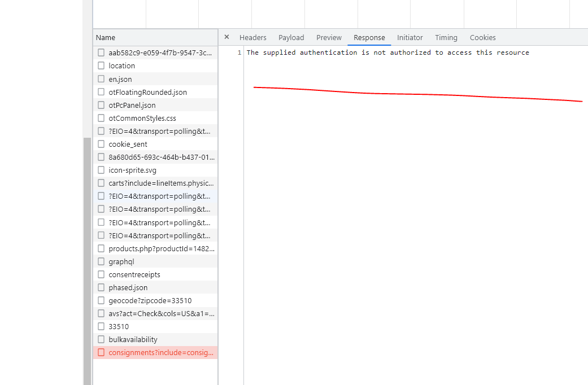
Task: Click the response error message text
Action: (387, 53)
